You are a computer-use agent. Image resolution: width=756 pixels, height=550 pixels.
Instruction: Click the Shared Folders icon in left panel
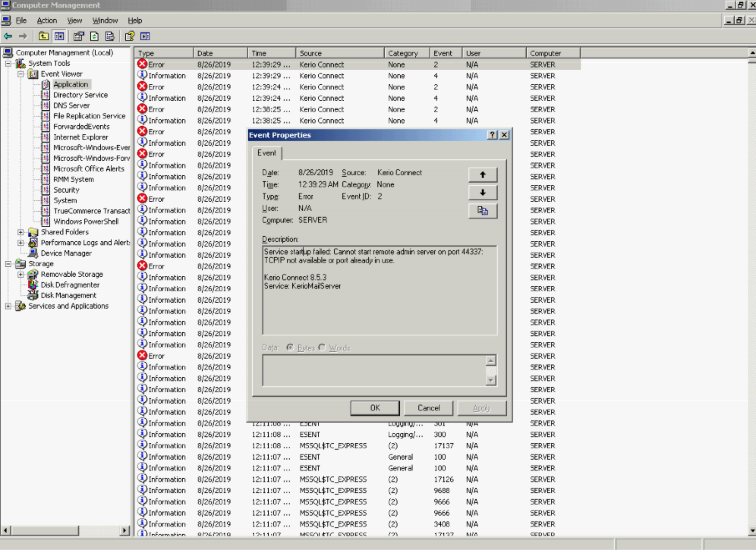[33, 232]
